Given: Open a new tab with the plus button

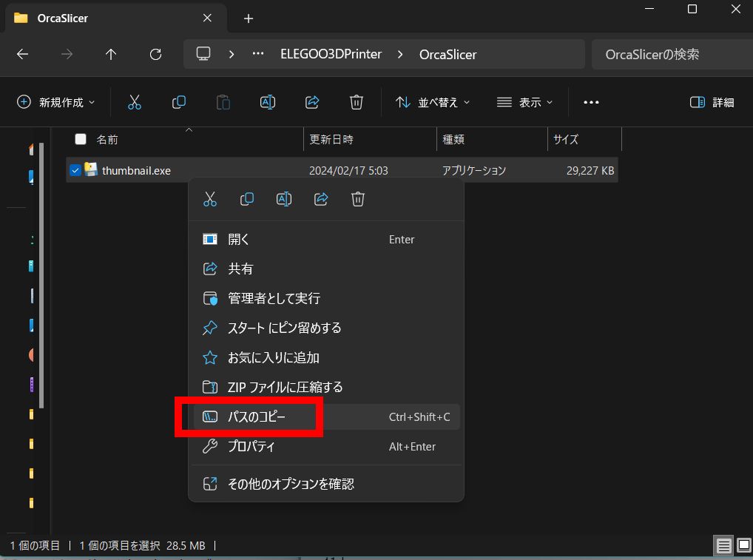Looking at the screenshot, I should [x=249, y=18].
